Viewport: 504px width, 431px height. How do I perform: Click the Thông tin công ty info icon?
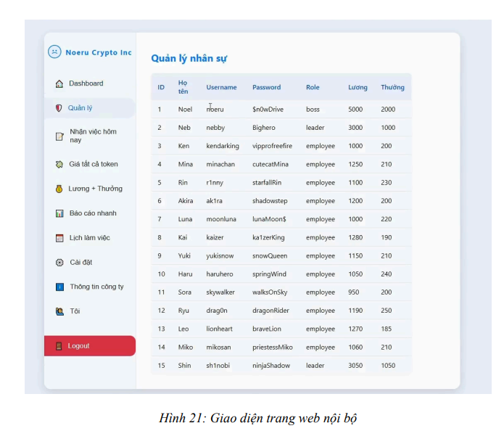[59, 287]
